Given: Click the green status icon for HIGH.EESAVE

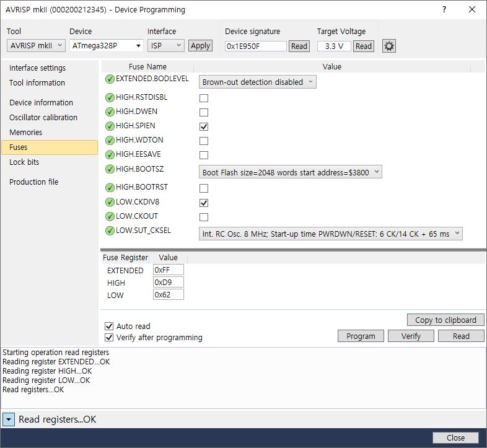Looking at the screenshot, I should pos(110,155).
